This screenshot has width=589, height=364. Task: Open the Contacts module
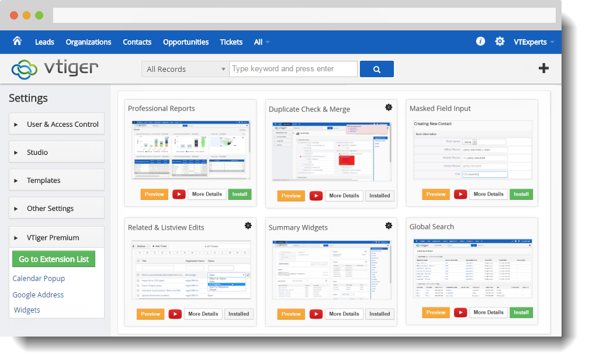[x=137, y=42]
